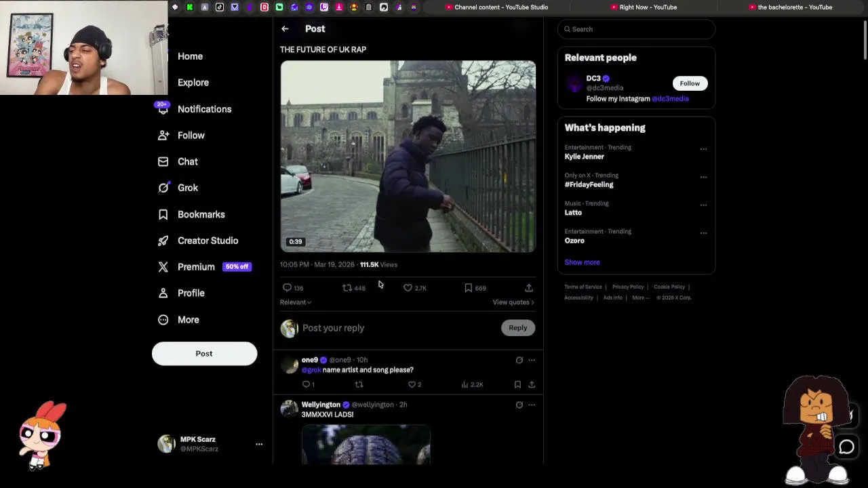Image resolution: width=868 pixels, height=488 pixels.
Task: Share one9's comment
Action: click(x=532, y=385)
